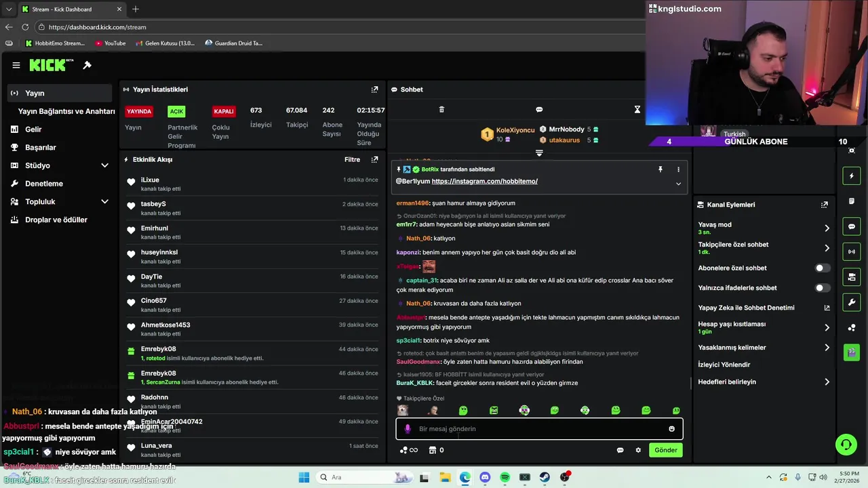Click the speech bubble icon in chat toolbar
Viewport: 868px width, 488px height.
point(539,110)
